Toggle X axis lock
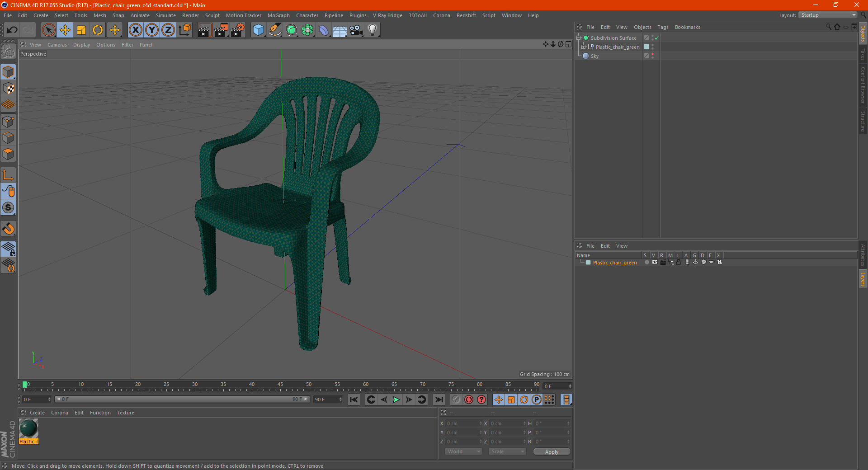Viewport: 868px width, 470px height. (x=135, y=30)
